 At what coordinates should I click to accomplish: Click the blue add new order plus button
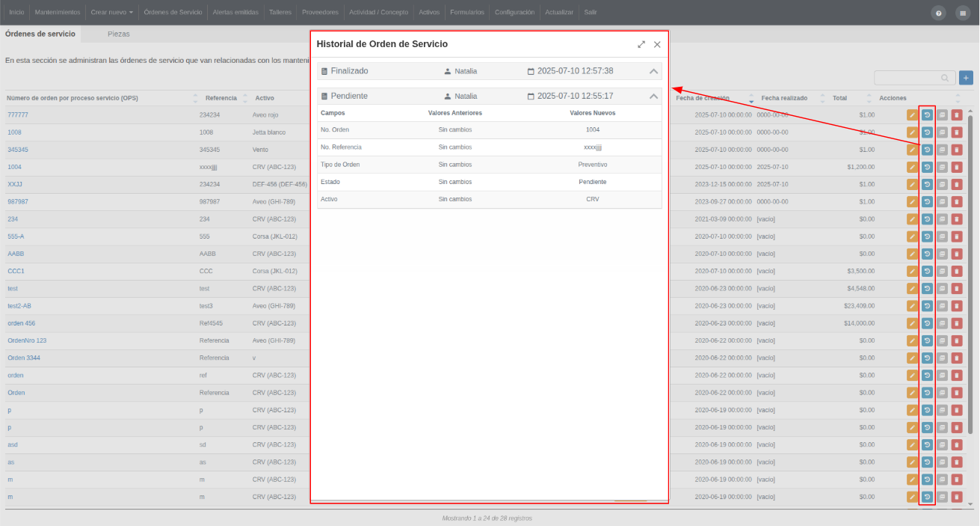point(966,78)
